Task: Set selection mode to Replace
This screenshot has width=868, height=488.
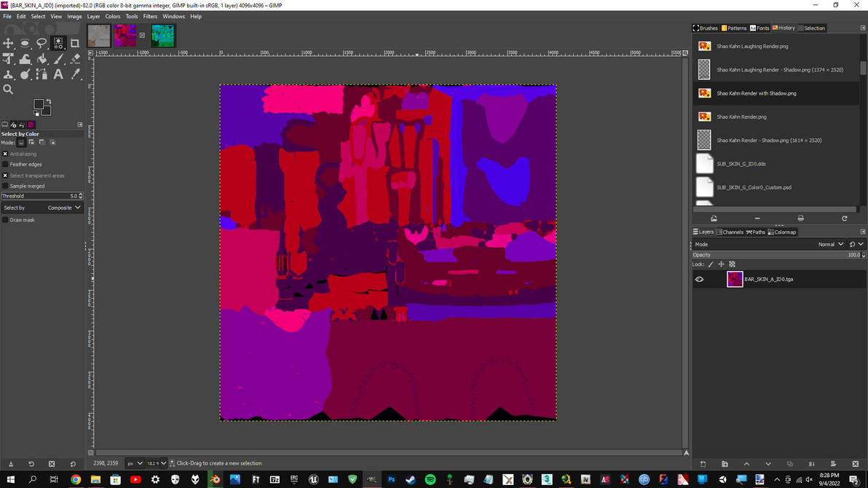Action: pyautogui.click(x=22, y=143)
